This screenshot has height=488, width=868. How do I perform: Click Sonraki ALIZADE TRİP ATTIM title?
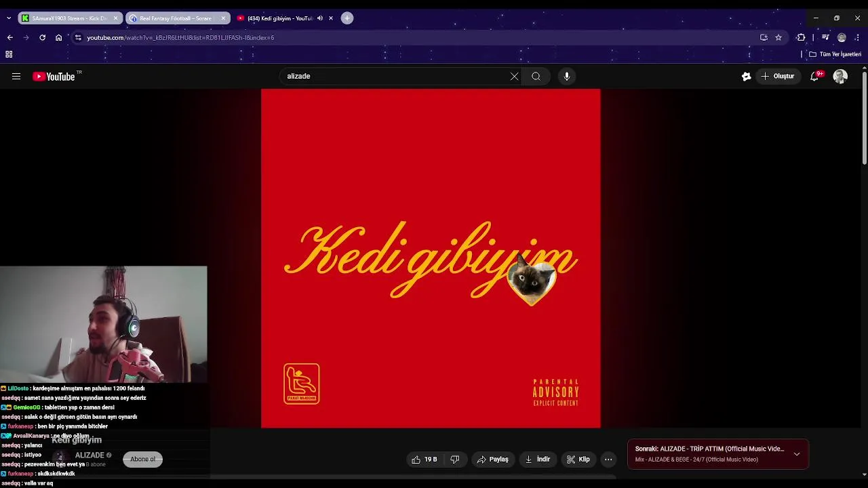(x=709, y=449)
